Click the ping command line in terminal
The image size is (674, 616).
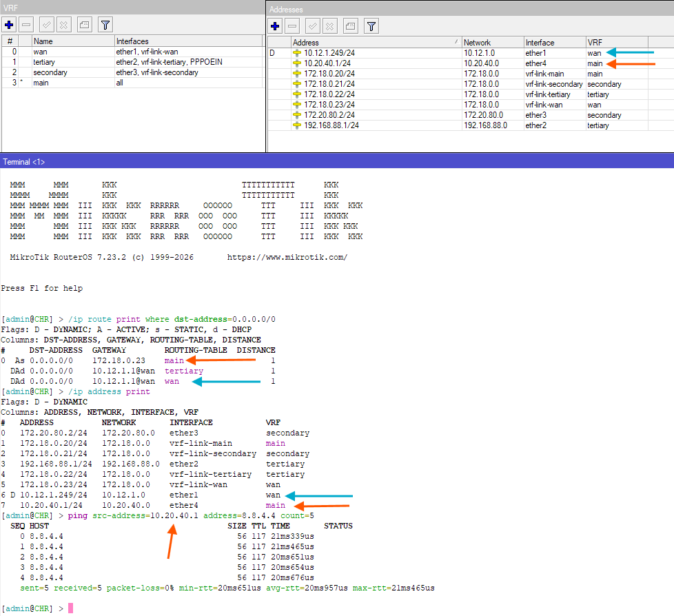[x=157, y=515]
